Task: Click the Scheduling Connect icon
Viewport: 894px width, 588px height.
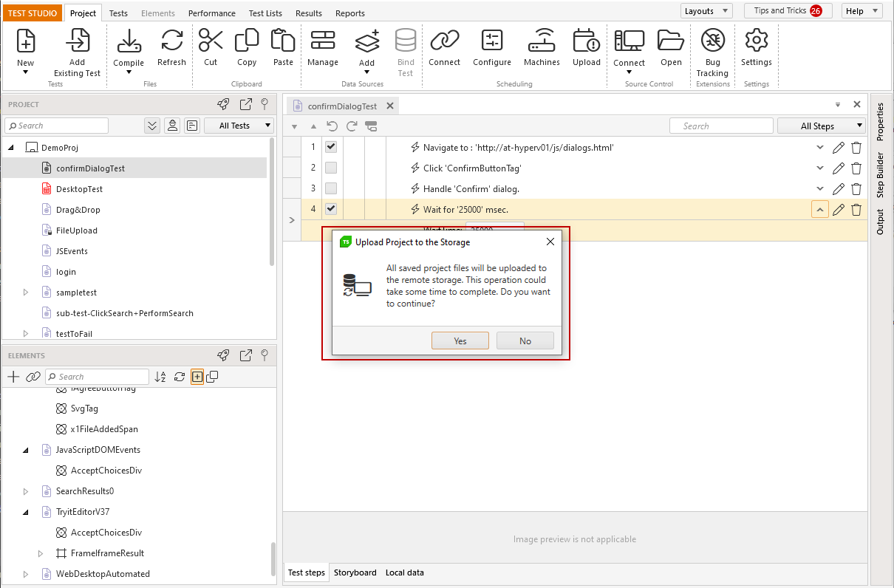Action: [x=445, y=41]
